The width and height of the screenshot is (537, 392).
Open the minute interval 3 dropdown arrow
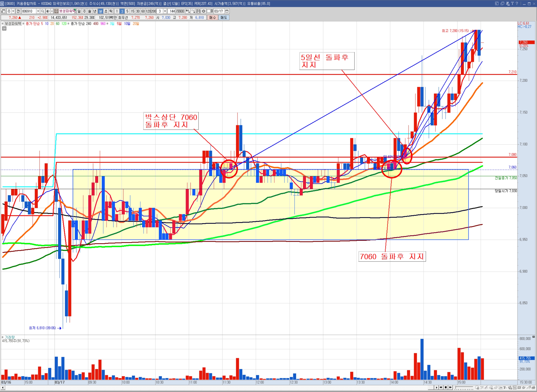pyautogui.click(x=165, y=11)
